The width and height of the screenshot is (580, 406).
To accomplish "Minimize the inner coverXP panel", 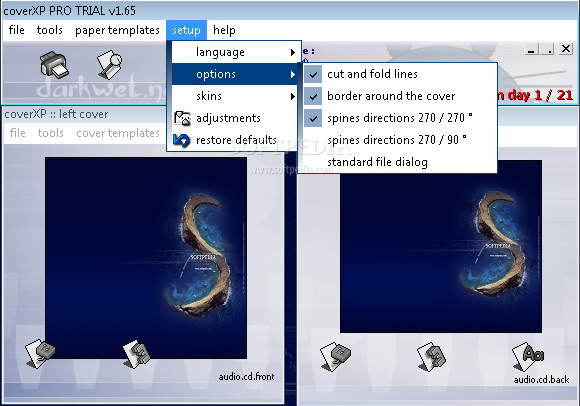I will tap(532, 49).
